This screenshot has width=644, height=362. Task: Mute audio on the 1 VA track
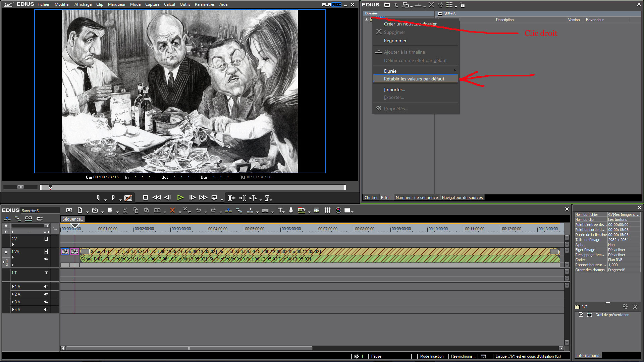pyautogui.click(x=46, y=259)
